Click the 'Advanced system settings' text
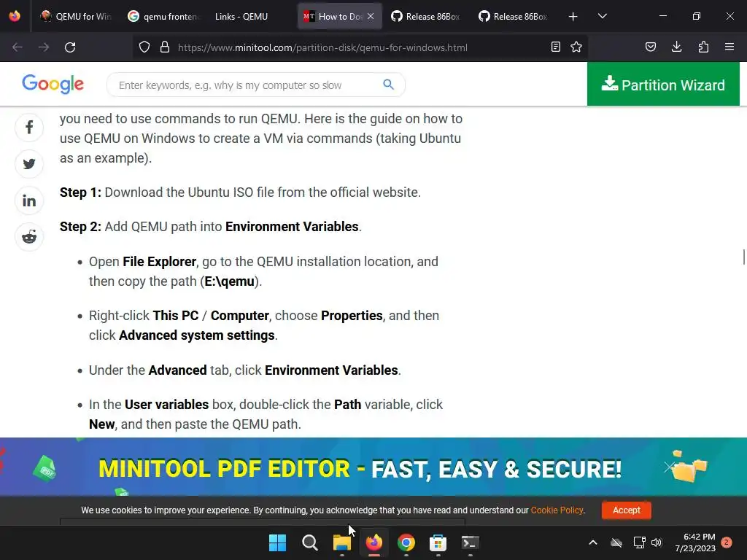 click(197, 335)
